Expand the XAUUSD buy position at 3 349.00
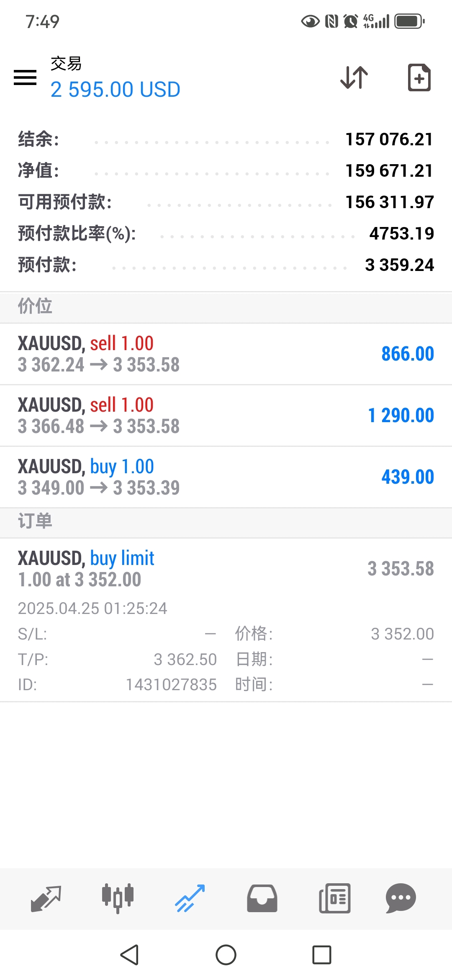 click(x=226, y=477)
